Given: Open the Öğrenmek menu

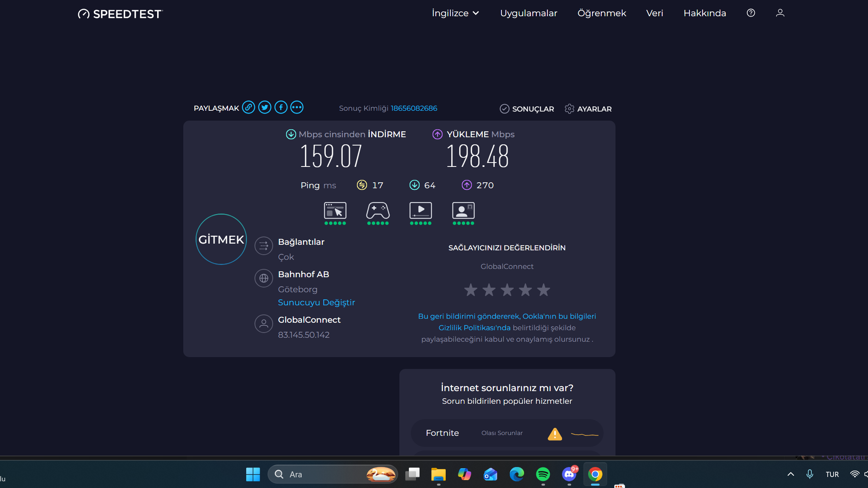Looking at the screenshot, I should [602, 13].
